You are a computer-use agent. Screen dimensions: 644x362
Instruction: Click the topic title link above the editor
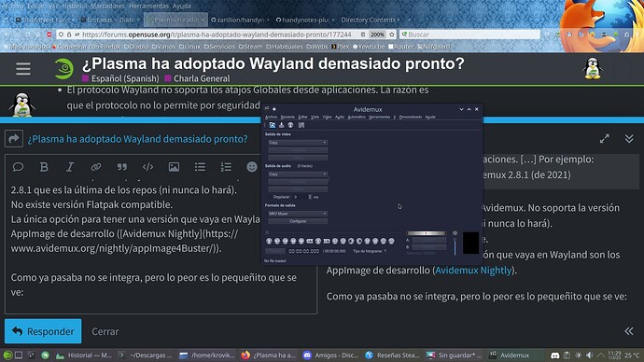[137, 139]
